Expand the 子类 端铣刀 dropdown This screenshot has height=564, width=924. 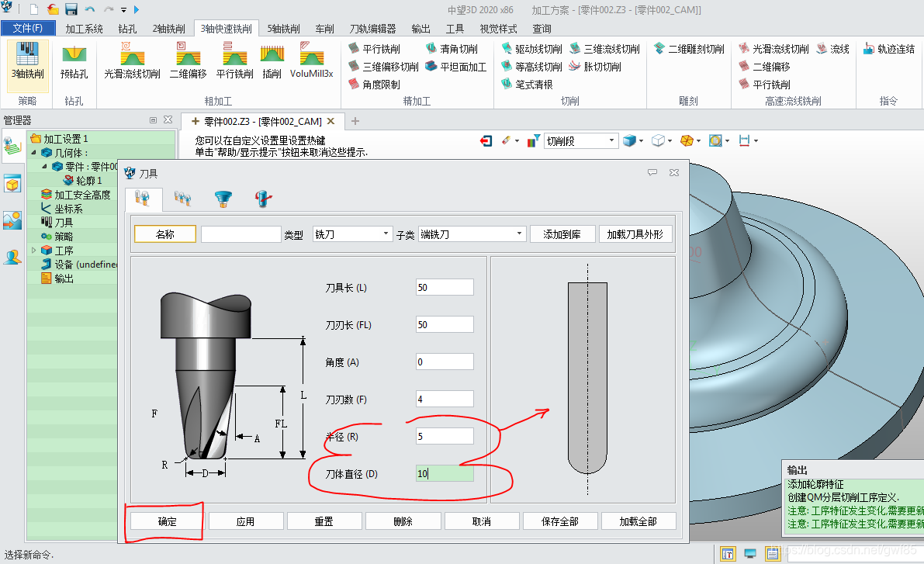point(472,234)
